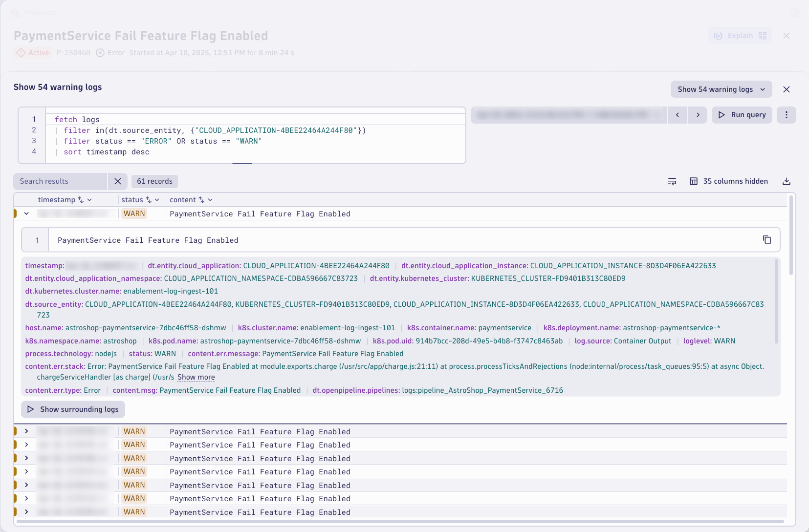
Task: Close the problem details page
Action: [x=786, y=36]
